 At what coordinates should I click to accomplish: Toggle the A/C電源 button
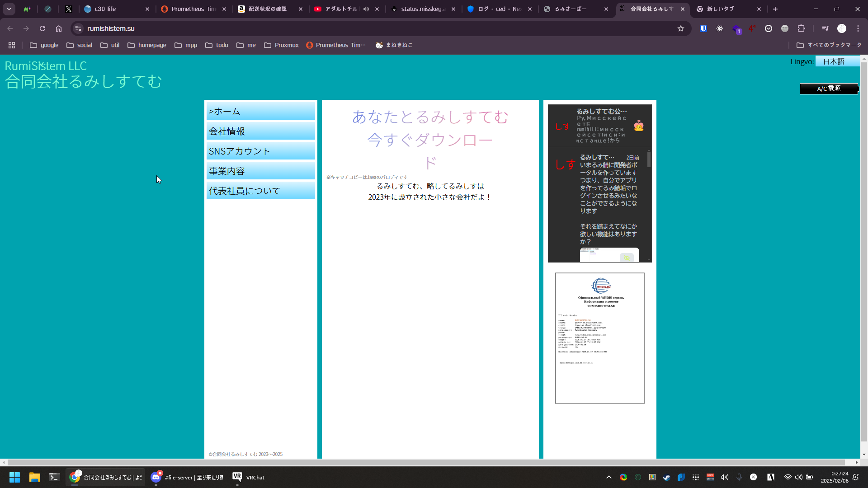pyautogui.click(x=829, y=89)
